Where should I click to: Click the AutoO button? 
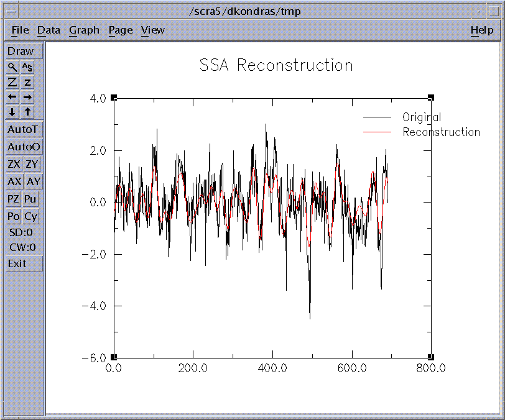click(x=24, y=147)
